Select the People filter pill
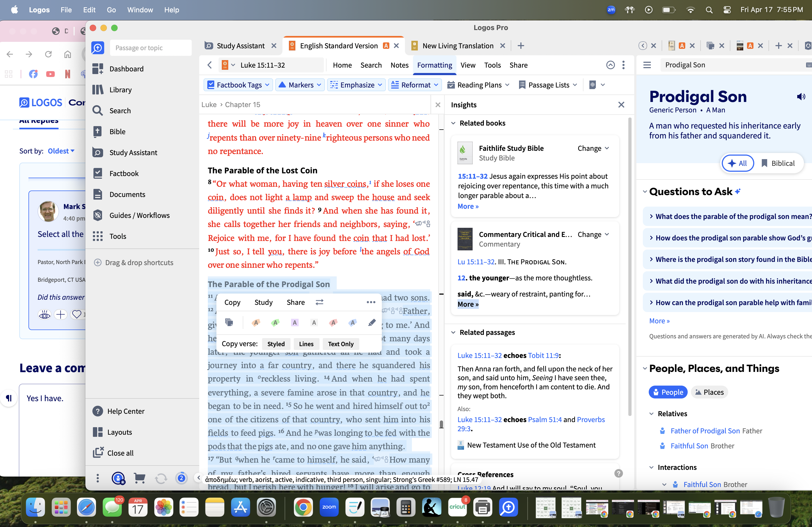Image resolution: width=812 pixels, height=527 pixels. coord(668,392)
